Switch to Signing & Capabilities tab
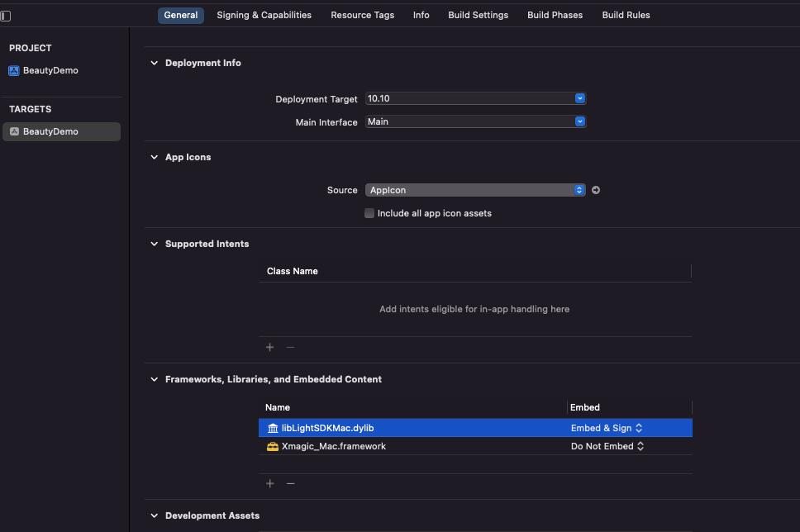 click(264, 16)
